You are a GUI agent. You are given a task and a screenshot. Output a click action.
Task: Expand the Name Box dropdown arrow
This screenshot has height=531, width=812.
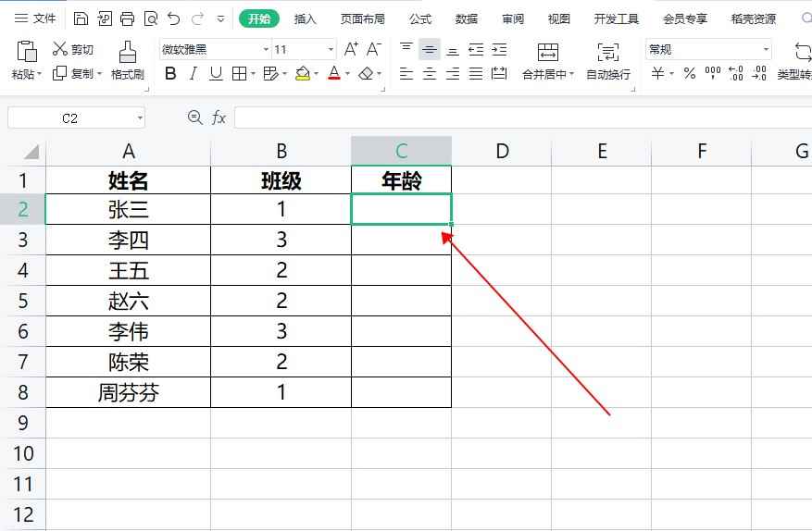click(x=140, y=118)
